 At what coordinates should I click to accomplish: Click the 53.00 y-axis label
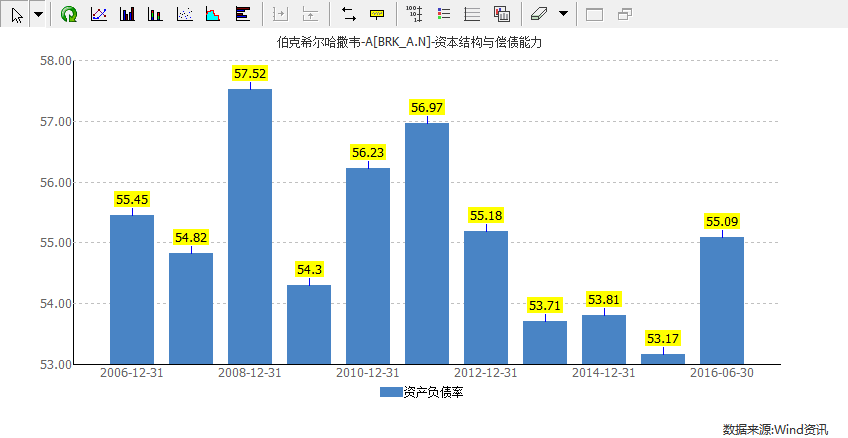pos(56,364)
